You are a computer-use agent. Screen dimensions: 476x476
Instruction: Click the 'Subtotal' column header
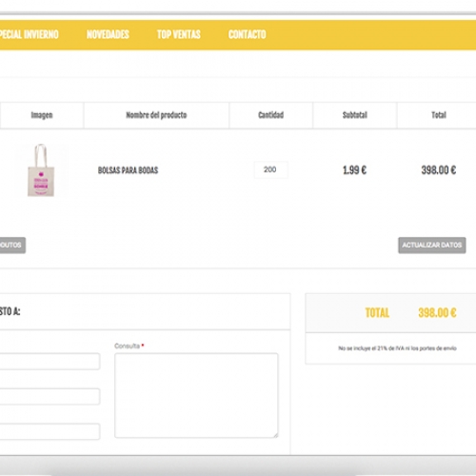(355, 115)
